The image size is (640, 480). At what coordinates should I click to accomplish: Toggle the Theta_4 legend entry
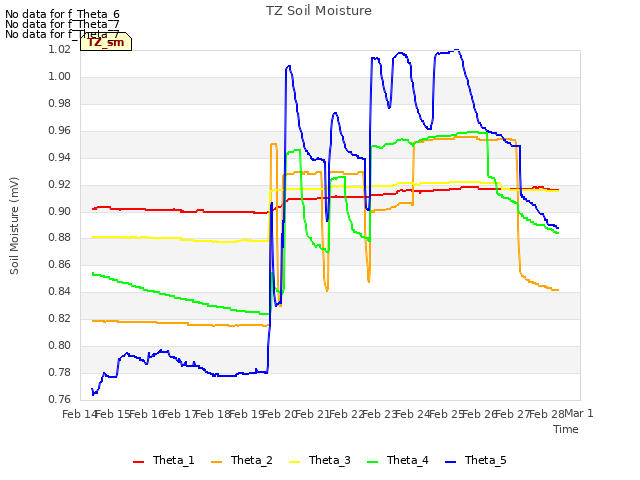pos(398,460)
